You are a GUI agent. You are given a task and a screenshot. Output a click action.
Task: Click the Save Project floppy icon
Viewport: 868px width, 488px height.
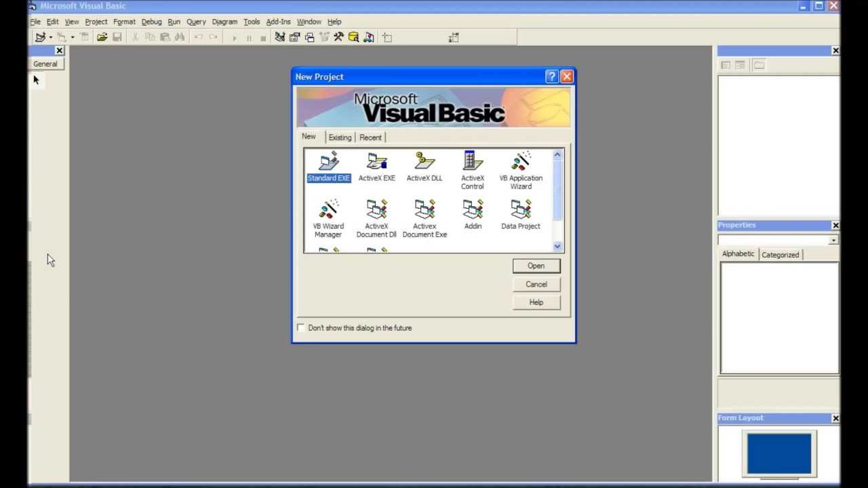coord(117,37)
